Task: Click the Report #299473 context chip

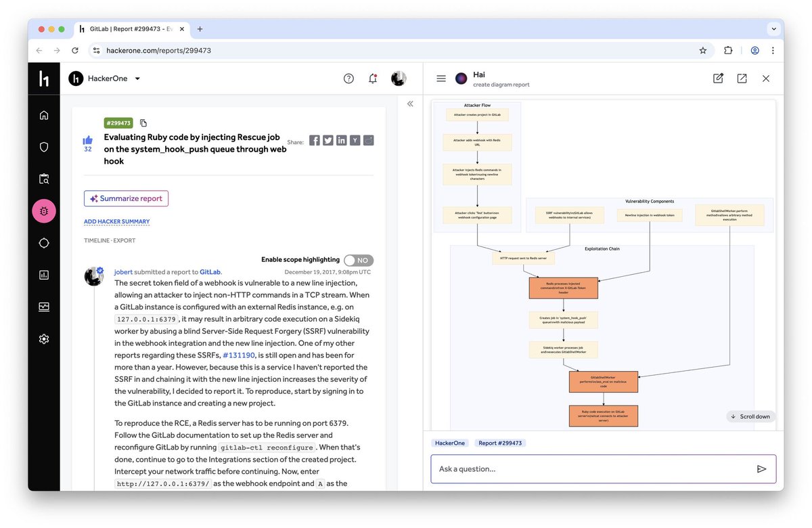Action: (x=501, y=443)
